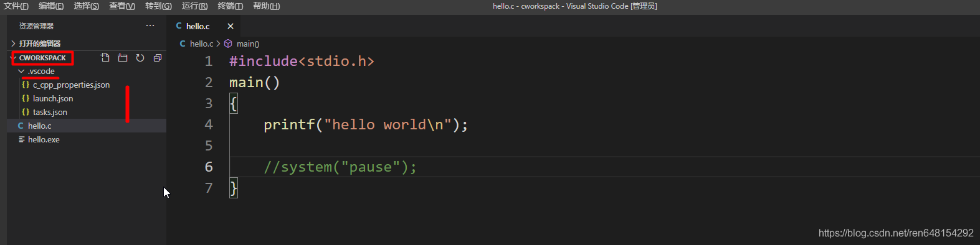Click line number 4 in the gutter
Viewport: 980px width, 245px height.
[209, 124]
